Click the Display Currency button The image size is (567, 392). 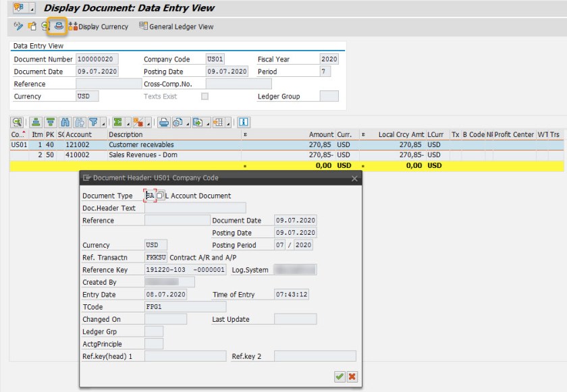click(x=98, y=26)
